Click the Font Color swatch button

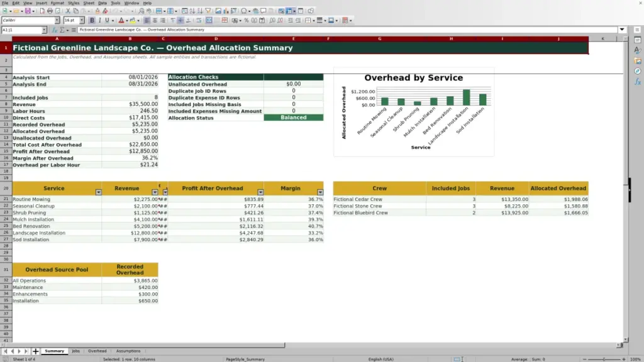point(121,20)
